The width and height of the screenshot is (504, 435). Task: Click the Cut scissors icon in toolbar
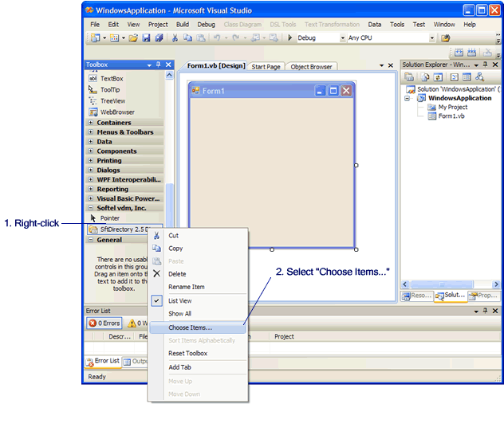coord(175,38)
